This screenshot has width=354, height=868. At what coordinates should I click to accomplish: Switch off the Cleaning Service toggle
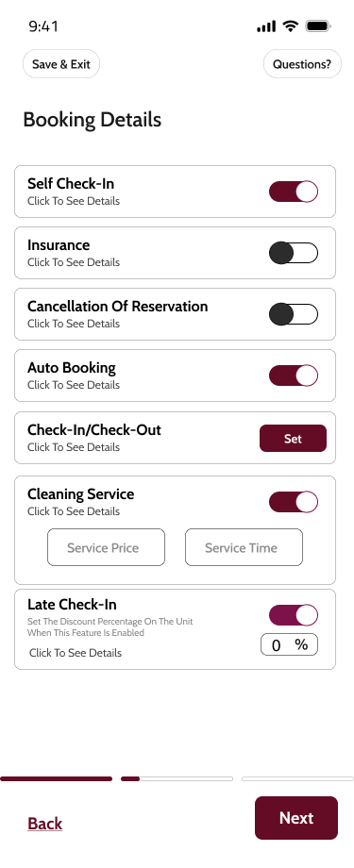pyautogui.click(x=294, y=502)
